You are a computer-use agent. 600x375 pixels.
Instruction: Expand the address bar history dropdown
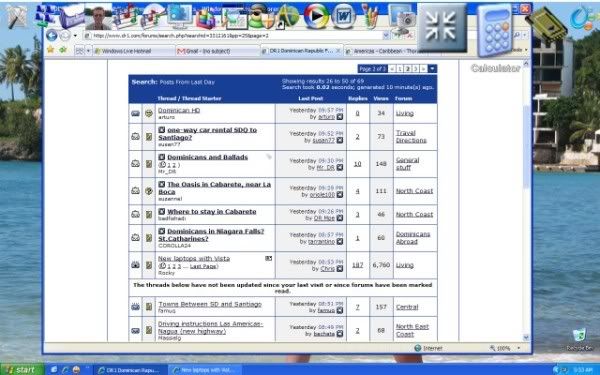[386, 36]
